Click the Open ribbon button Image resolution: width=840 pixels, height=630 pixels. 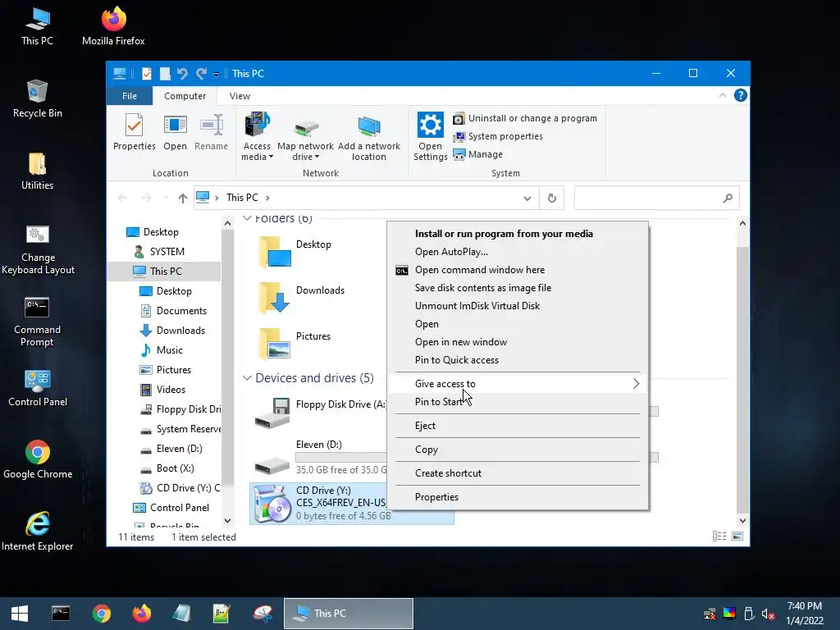coord(176,132)
